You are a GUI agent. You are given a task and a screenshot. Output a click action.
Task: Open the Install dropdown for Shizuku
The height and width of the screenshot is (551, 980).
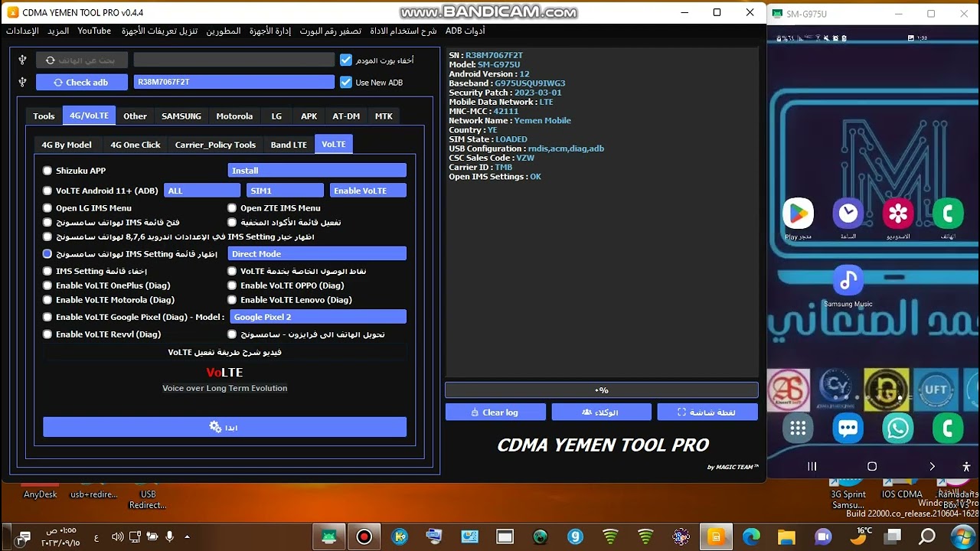coord(317,171)
